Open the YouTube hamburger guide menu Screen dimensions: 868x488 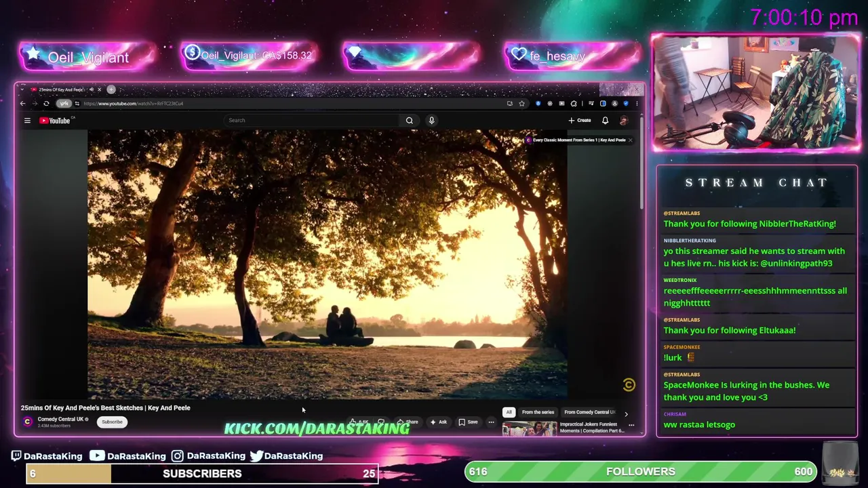pyautogui.click(x=27, y=121)
